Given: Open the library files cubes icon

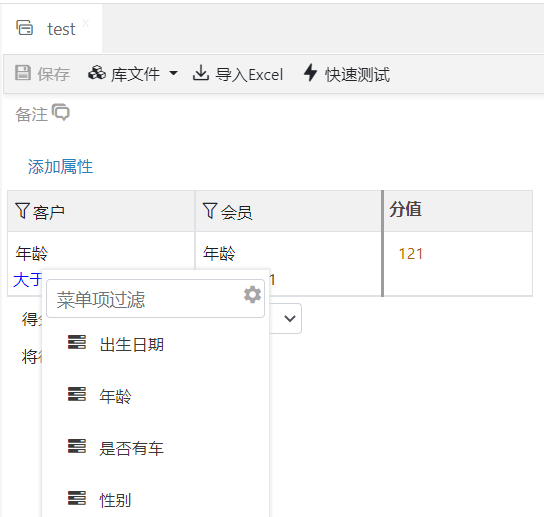Looking at the screenshot, I should tap(97, 73).
